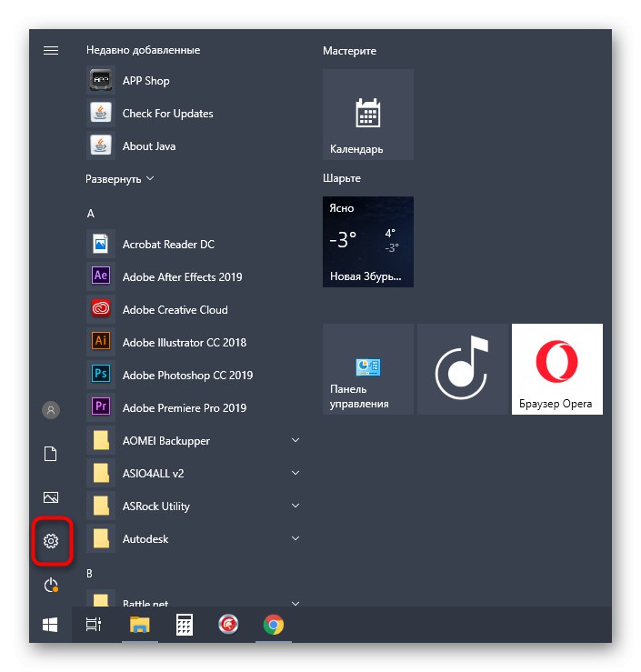
Task: Open Check For Updates Java entry
Action: pos(193,113)
